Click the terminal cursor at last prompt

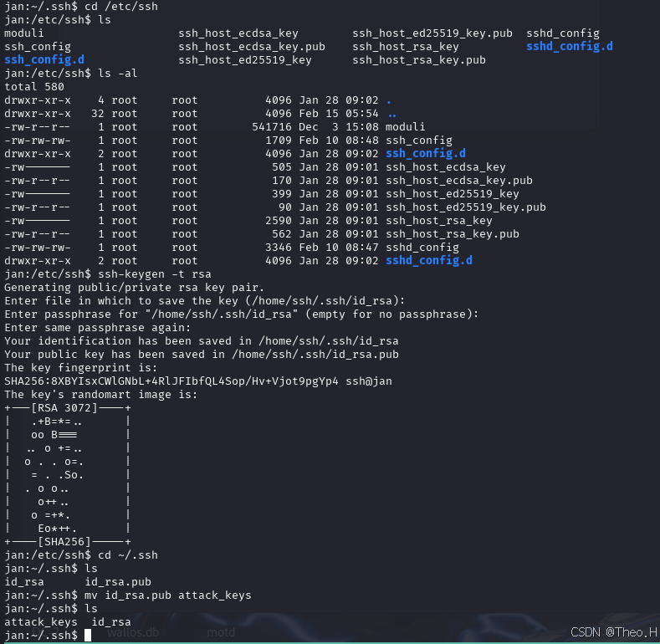[x=88, y=635]
